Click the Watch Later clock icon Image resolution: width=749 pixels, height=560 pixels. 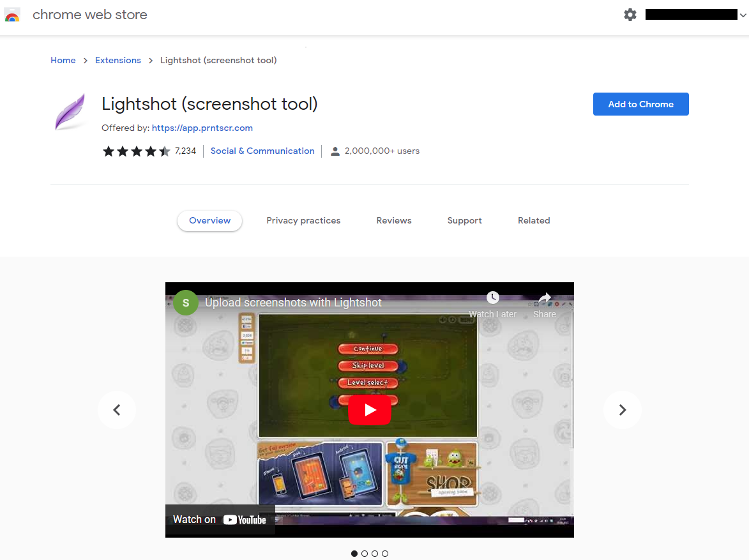click(x=492, y=298)
